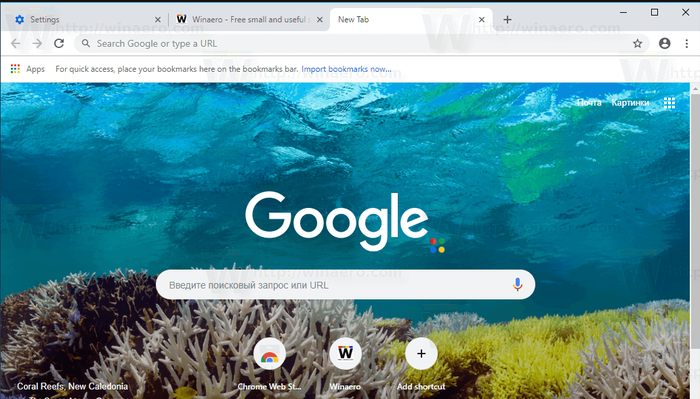Viewport: 700px width, 399px height.
Task: Click Import bookmarks now link
Action: click(346, 69)
